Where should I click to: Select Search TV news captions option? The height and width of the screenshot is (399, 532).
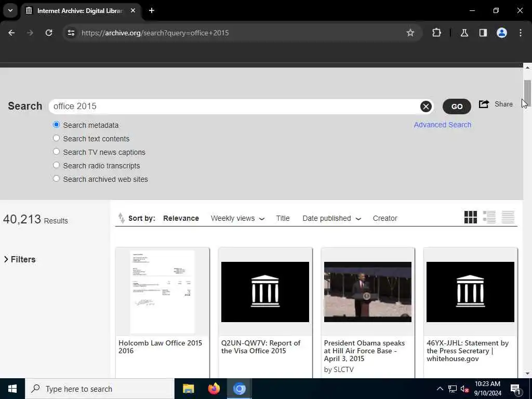point(56,152)
